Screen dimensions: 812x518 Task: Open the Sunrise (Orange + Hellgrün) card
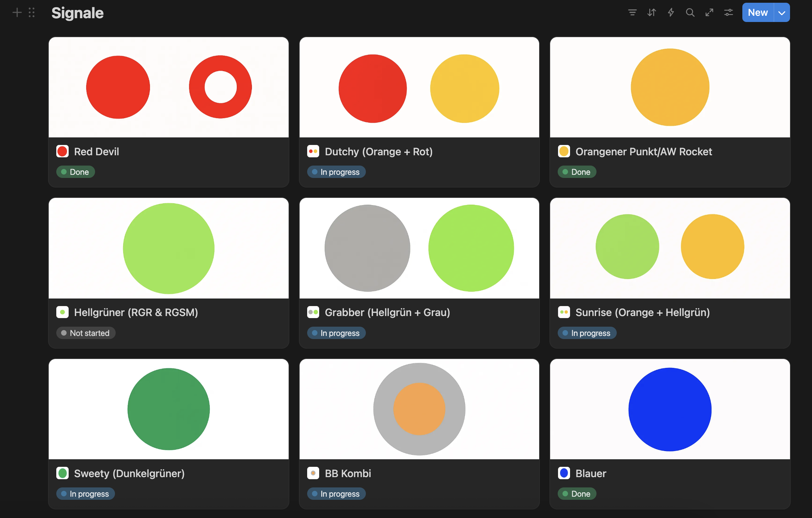[642, 312]
